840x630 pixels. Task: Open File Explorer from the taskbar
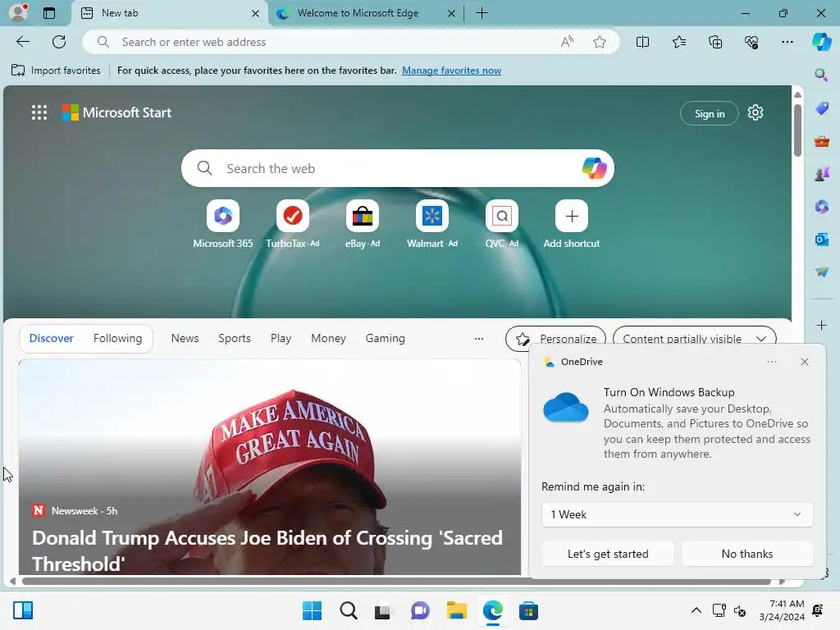pos(456,610)
